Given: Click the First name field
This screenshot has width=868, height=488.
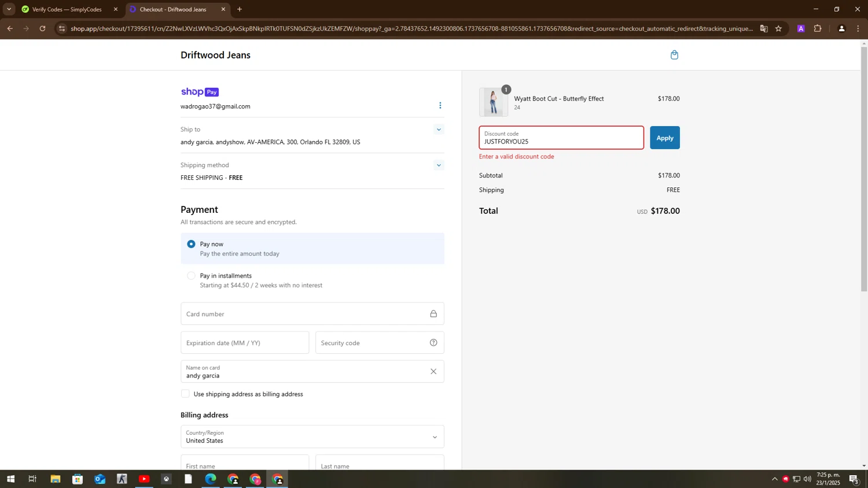Looking at the screenshot, I should (x=245, y=463).
